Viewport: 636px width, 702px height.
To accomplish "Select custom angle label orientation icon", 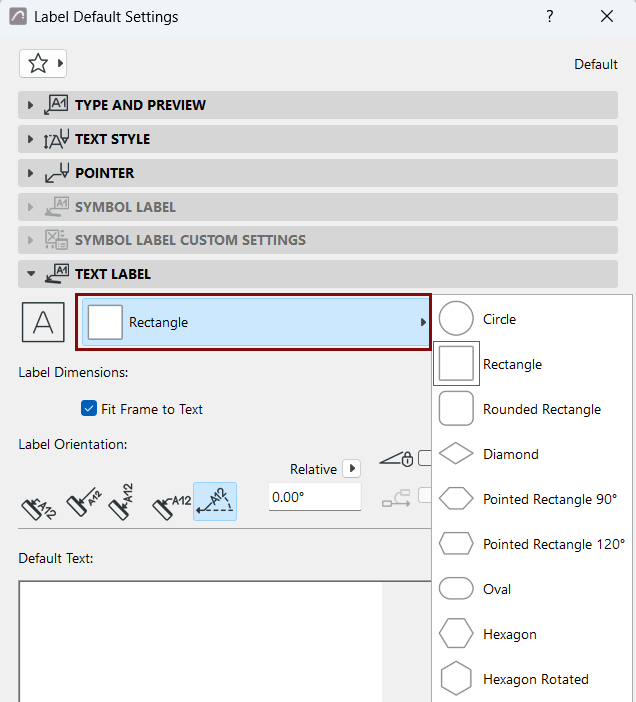I will tap(215, 501).
